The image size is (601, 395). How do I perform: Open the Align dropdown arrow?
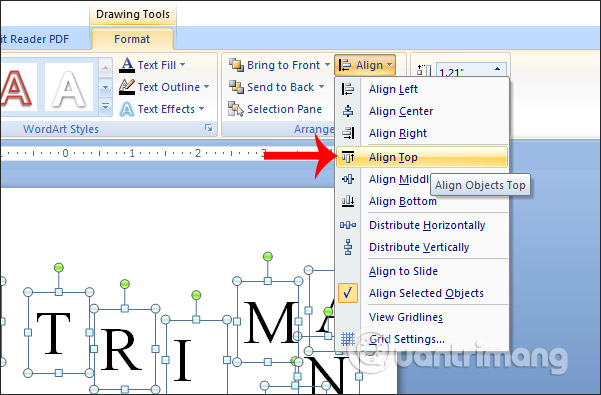click(x=389, y=65)
